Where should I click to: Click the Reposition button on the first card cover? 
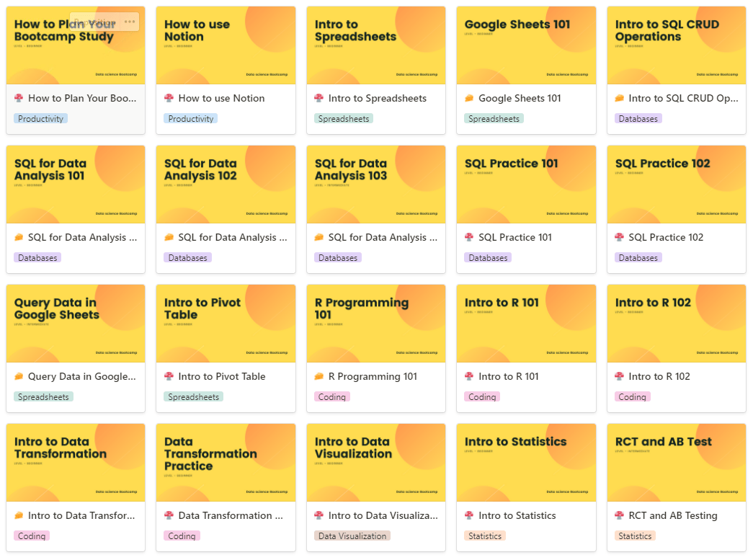95,22
